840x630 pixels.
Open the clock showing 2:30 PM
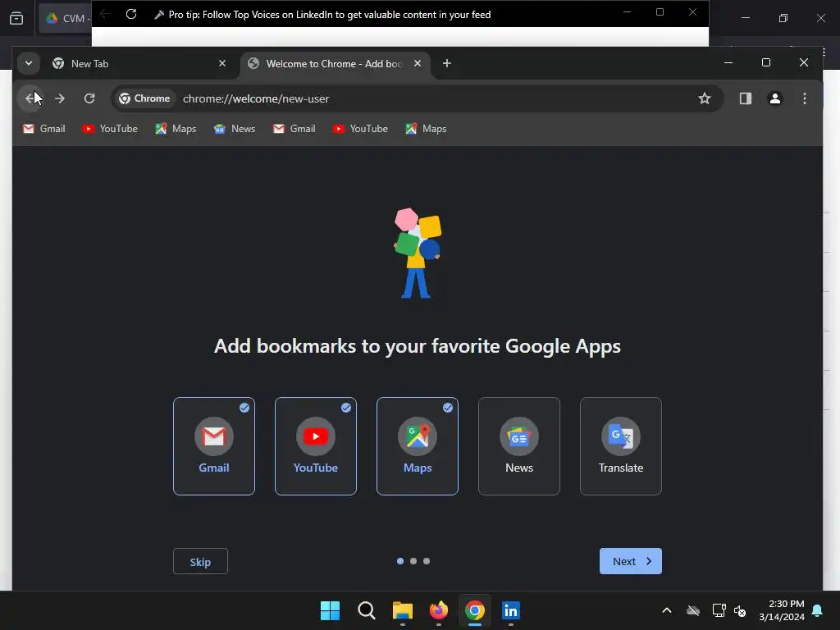coord(782,610)
